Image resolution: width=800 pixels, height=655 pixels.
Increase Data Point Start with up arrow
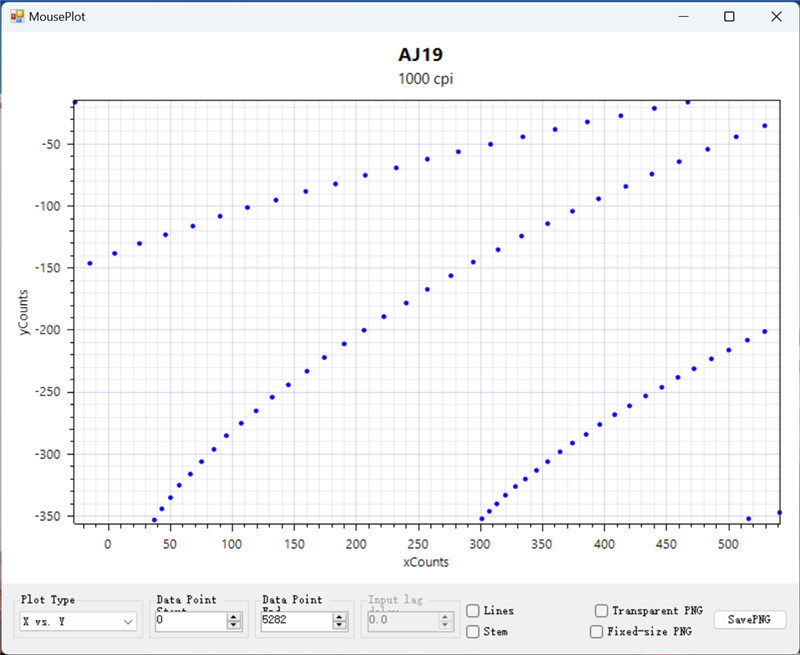(x=234, y=617)
